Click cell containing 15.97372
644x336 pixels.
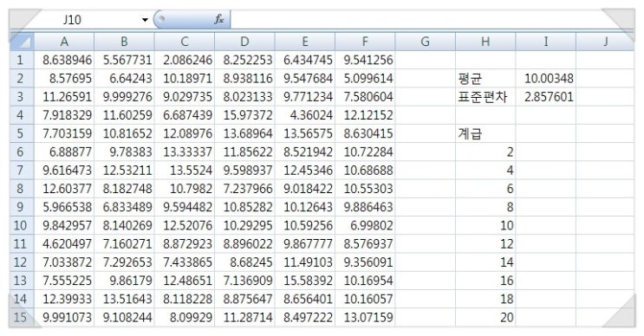[244, 115]
